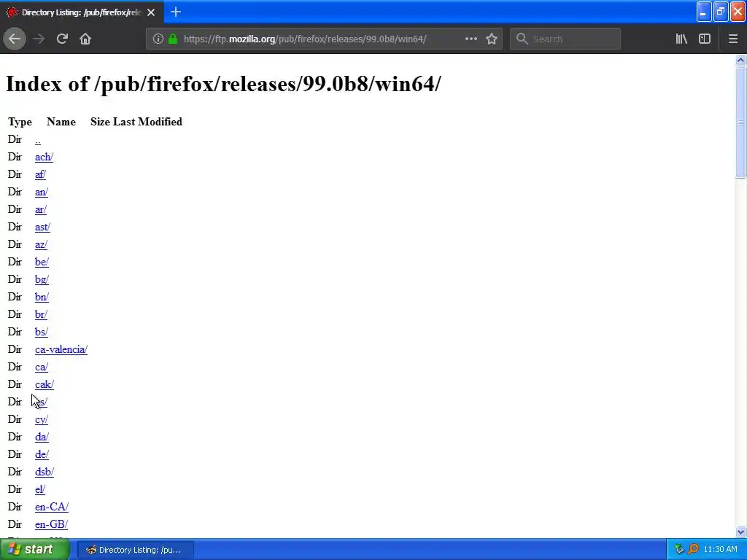Click the vertical scrollbar thumb
The image size is (747, 560).
click(740, 122)
